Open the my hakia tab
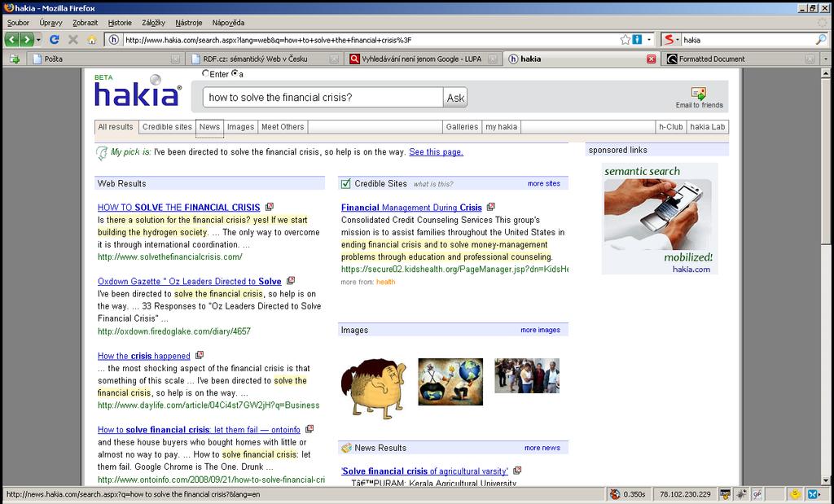 [x=501, y=127]
